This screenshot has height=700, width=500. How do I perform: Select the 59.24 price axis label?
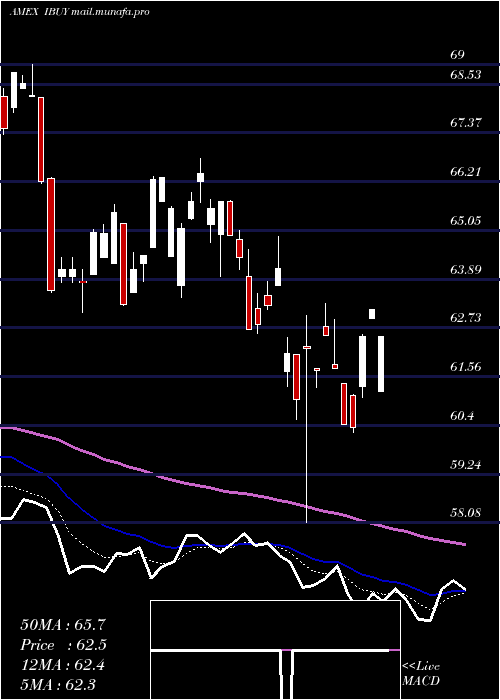pos(466,465)
